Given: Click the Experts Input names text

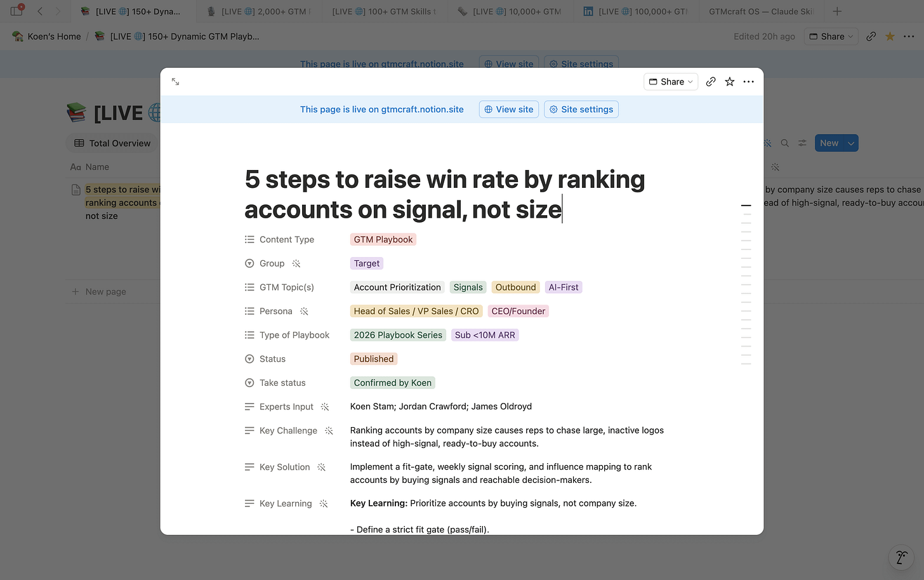Looking at the screenshot, I should [441, 407].
